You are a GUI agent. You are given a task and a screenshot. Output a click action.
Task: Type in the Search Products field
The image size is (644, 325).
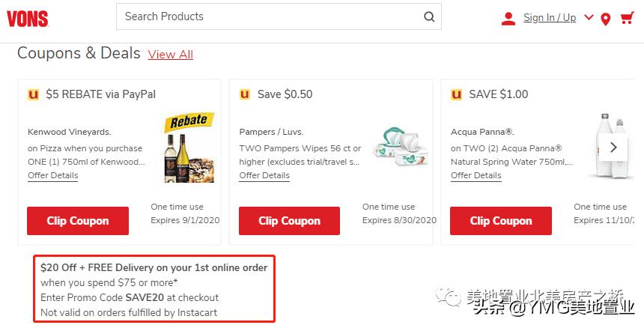tap(270, 16)
